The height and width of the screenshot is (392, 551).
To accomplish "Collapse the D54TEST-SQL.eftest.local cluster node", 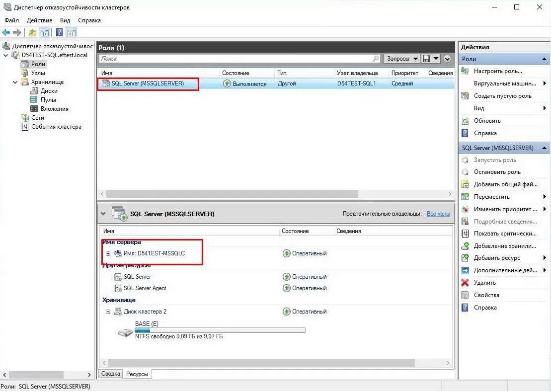I will pos(5,55).
